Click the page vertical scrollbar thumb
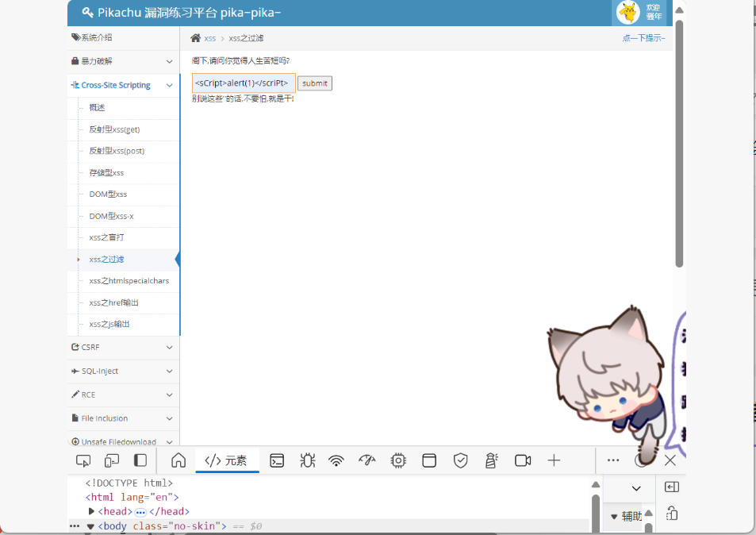Image resolution: width=756 pixels, height=535 pixels. click(x=679, y=144)
